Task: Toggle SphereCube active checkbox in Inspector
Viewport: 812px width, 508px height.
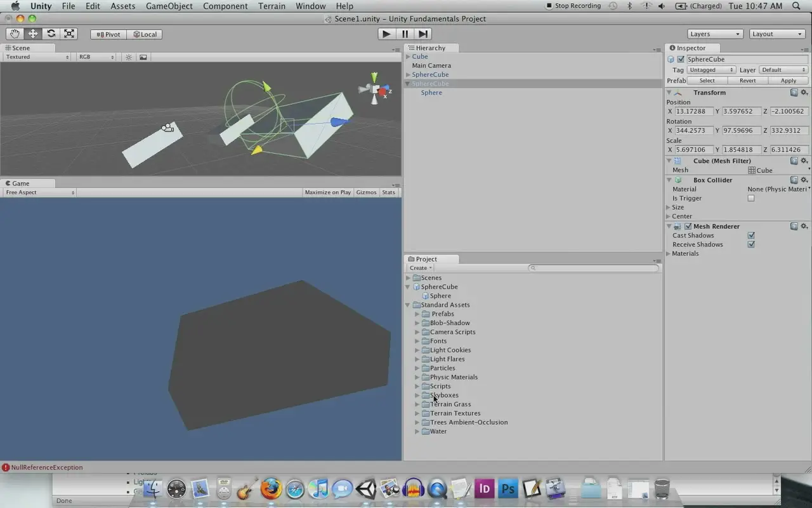Action: pyautogui.click(x=681, y=60)
